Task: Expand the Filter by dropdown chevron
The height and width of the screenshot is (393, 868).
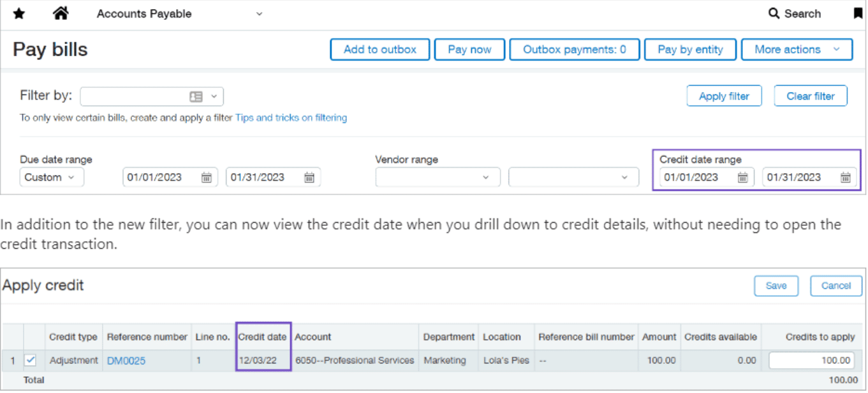Action: [214, 96]
